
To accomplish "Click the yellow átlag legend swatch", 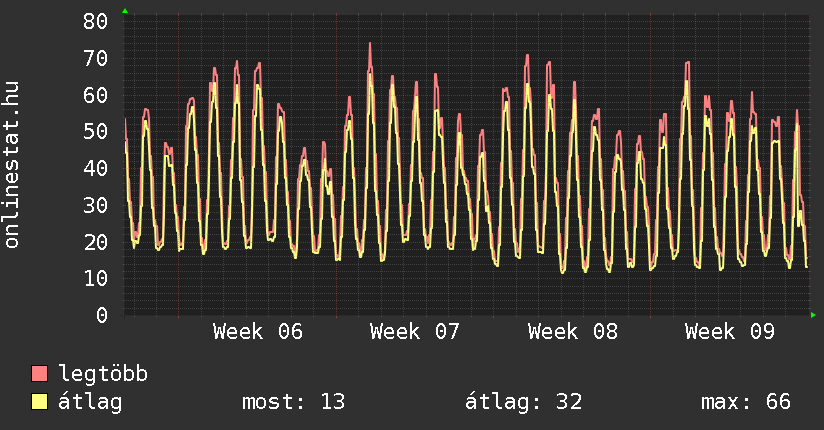I will tap(40, 402).
